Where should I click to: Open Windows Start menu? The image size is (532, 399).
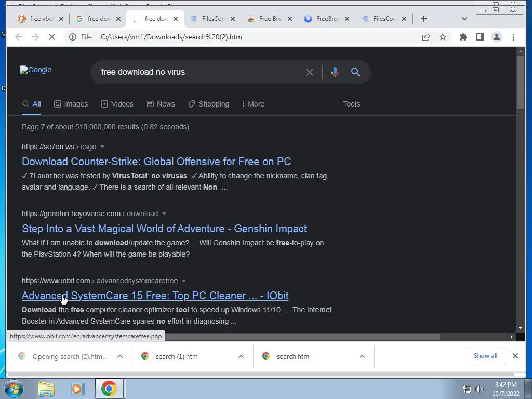[14, 389]
